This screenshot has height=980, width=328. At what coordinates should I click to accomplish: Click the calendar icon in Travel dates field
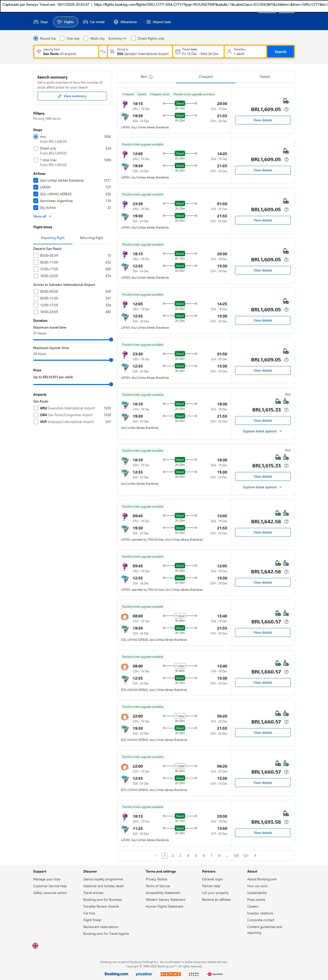177,52
